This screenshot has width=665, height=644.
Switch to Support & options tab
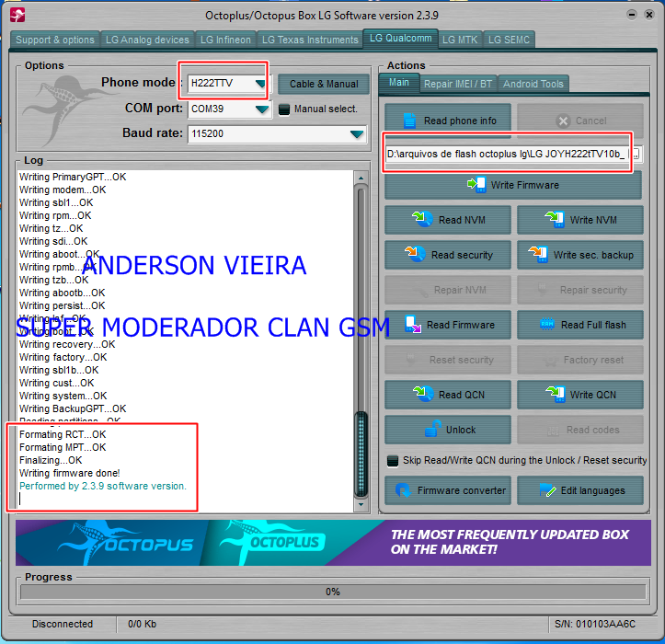54,40
